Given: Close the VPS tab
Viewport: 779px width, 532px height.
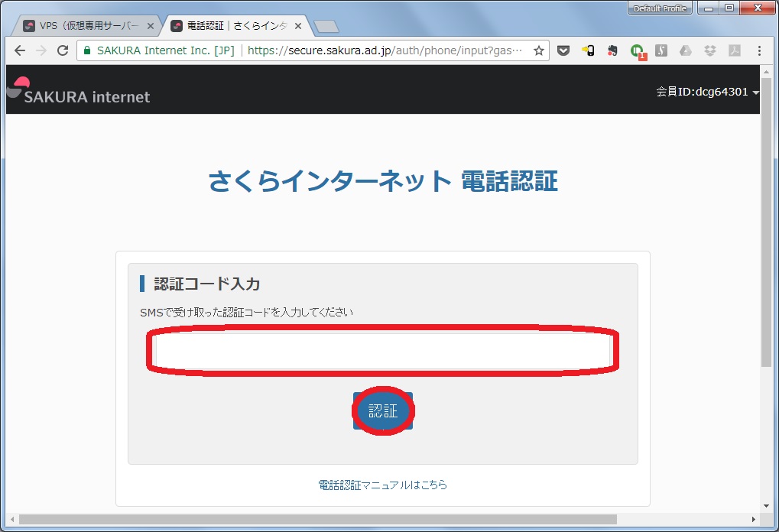Looking at the screenshot, I should click(x=151, y=26).
